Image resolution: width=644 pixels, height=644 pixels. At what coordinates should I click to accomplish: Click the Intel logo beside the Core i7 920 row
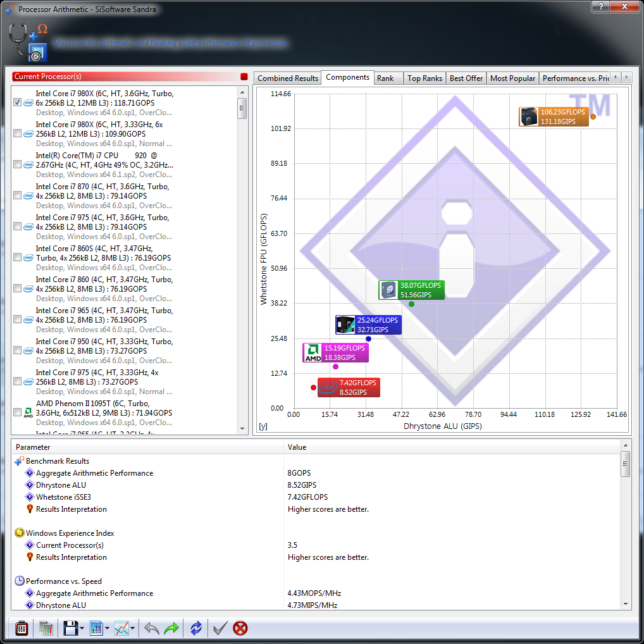pyautogui.click(x=28, y=164)
